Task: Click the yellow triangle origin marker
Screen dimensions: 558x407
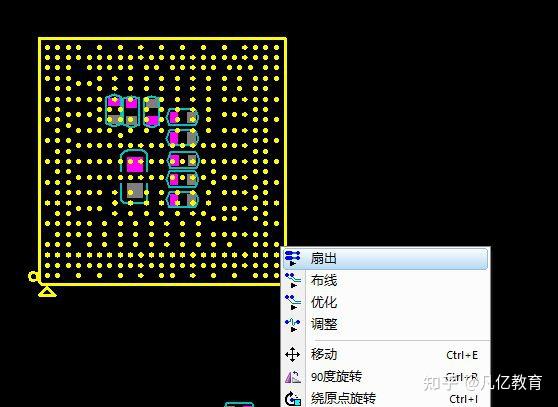Action: coord(47,292)
